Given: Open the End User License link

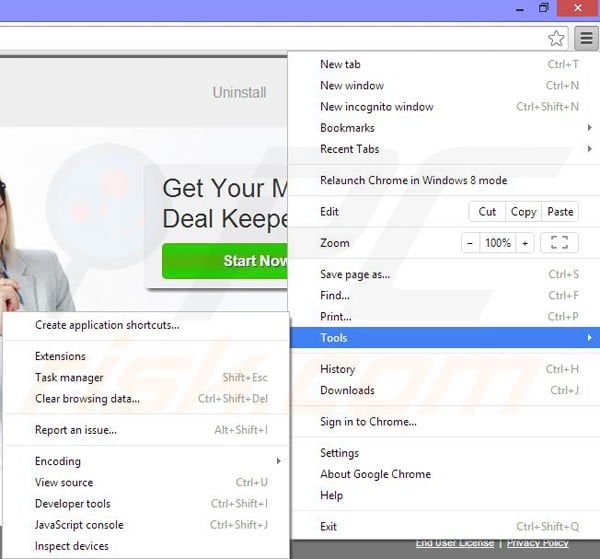Looking at the screenshot, I should coord(455,543).
